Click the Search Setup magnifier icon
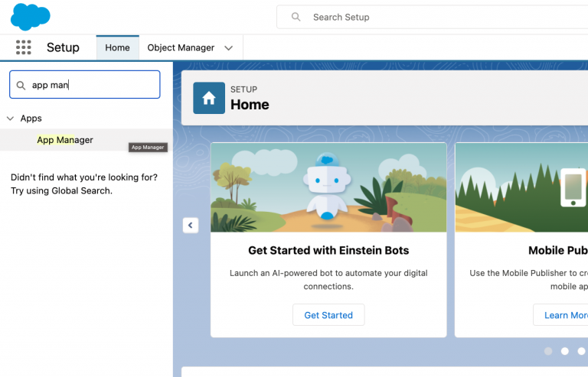Image resolution: width=588 pixels, height=377 pixels. [x=296, y=17]
